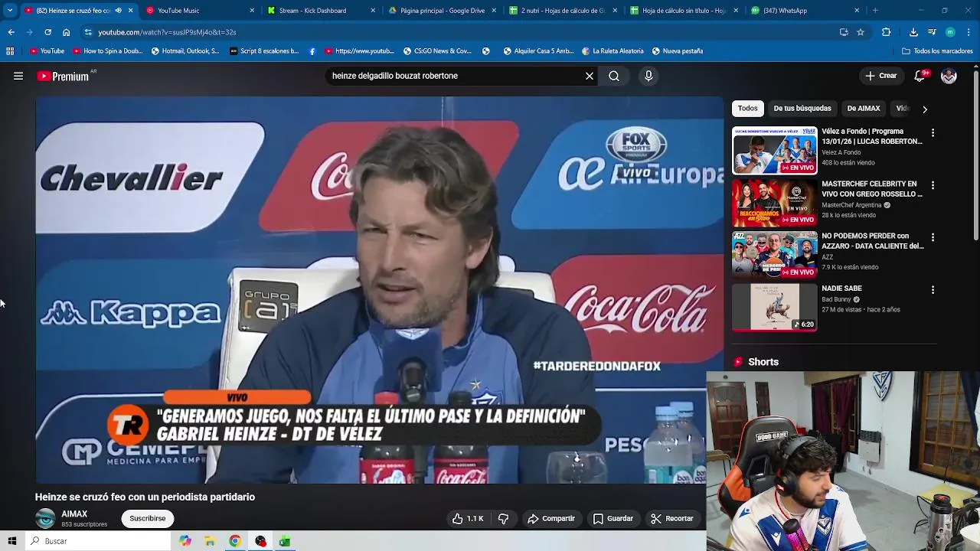Open Chrome three-dot menu

(969, 32)
